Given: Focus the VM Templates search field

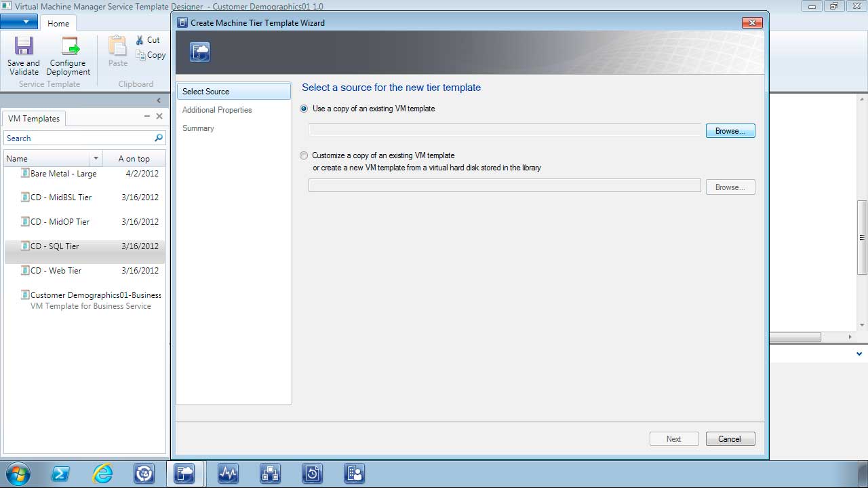Looking at the screenshot, I should [79, 138].
